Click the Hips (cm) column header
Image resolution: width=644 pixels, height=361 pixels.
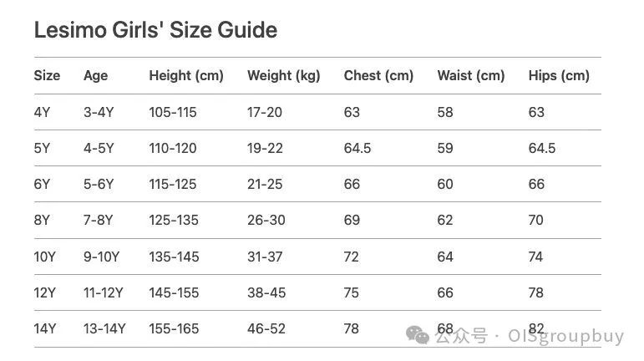click(x=559, y=75)
